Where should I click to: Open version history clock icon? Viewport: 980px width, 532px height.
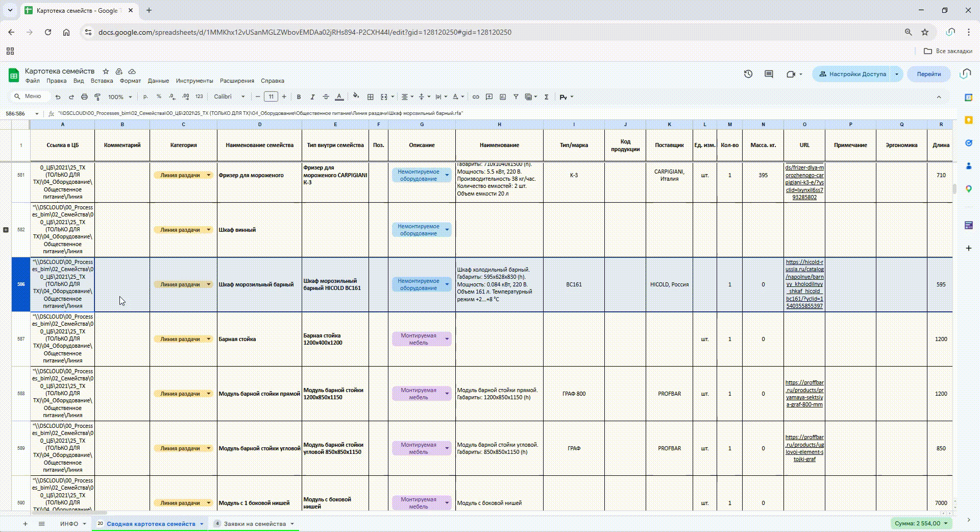[x=748, y=74]
